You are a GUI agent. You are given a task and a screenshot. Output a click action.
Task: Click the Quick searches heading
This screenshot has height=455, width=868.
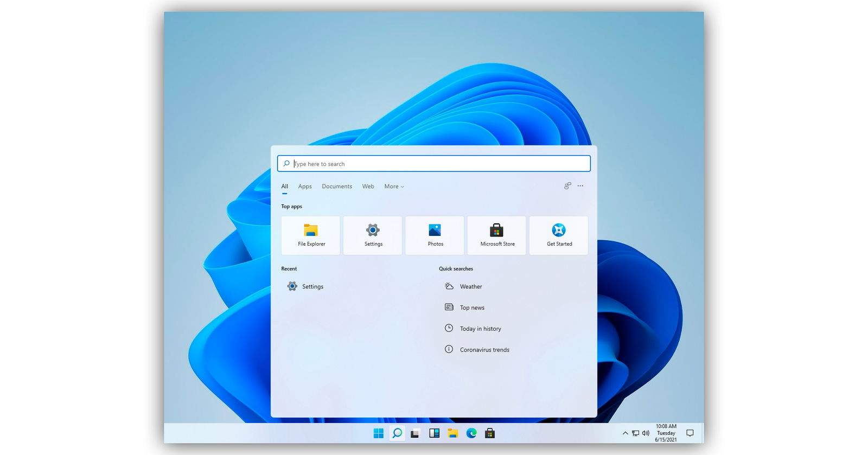coord(456,269)
